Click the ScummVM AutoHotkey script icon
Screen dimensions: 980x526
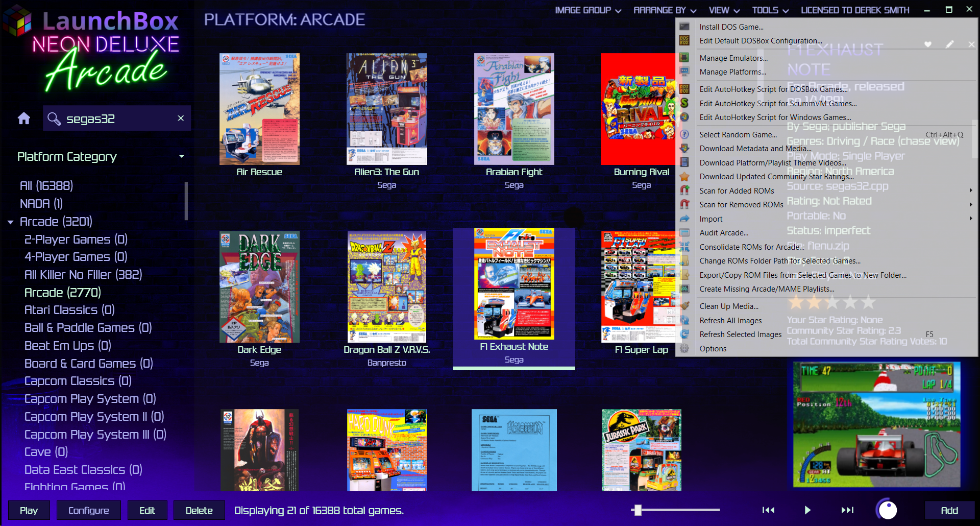click(684, 103)
